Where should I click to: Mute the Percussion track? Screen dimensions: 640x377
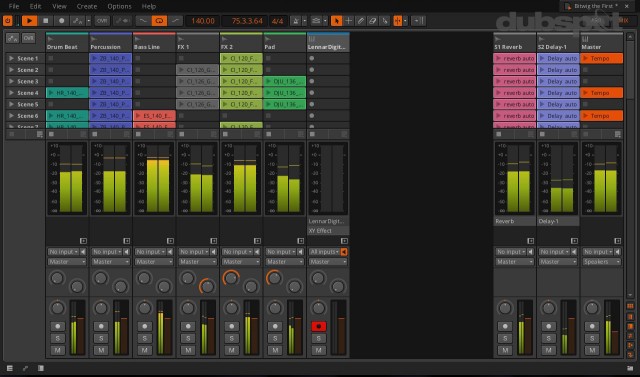point(101,350)
